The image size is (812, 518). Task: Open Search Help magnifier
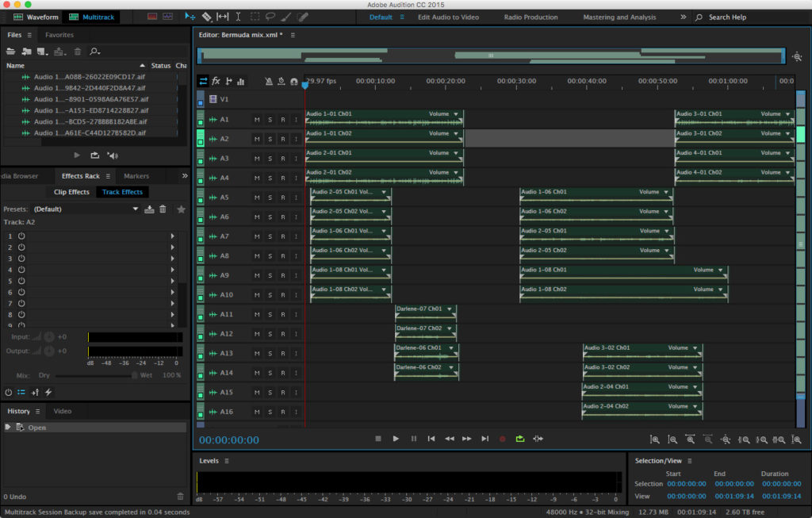pyautogui.click(x=699, y=17)
